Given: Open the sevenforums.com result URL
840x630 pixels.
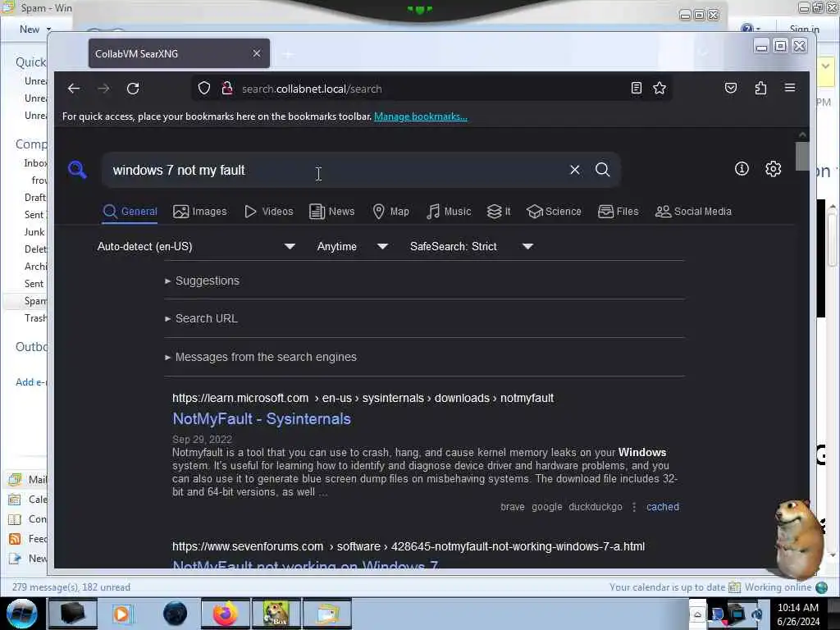Looking at the screenshot, I should (409, 546).
